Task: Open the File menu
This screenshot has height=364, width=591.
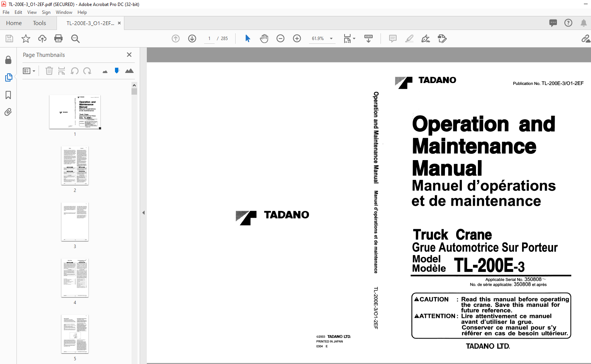Action: tap(6, 12)
